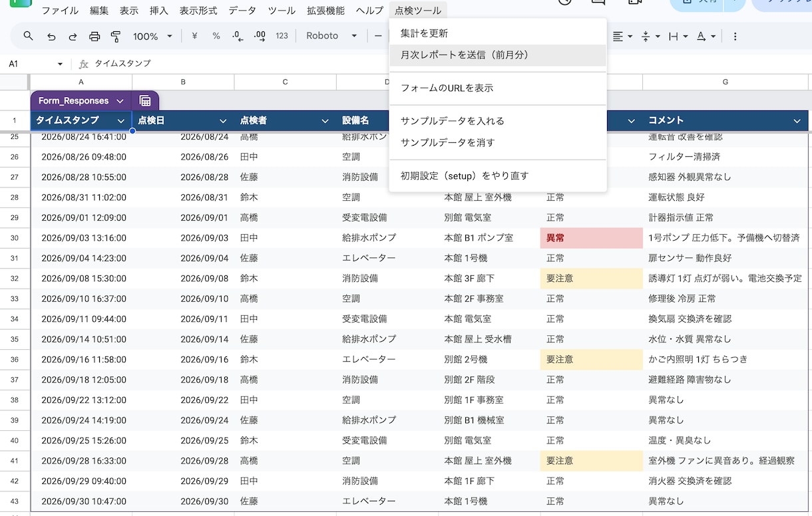The width and height of the screenshot is (812, 516).
Task: Select 点検日 cell 2026/09/30
Action: (183, 501)
